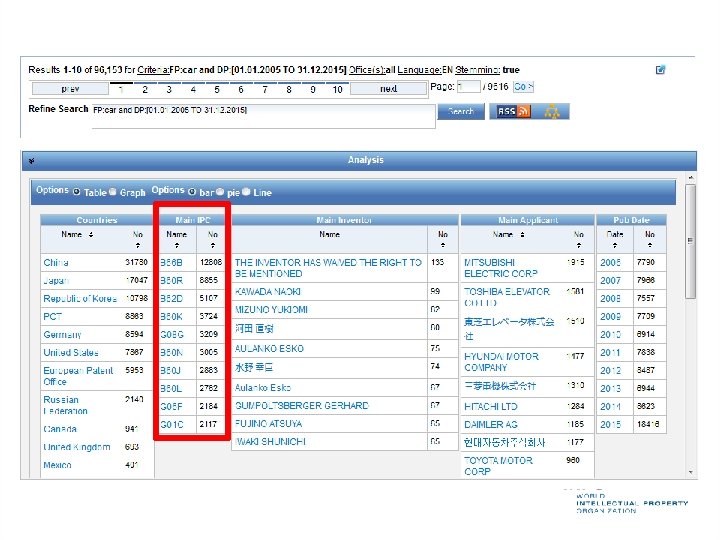The image size is (720, 540).
Task: Open applicant HITACHI LTD link
Action: pyautogui.click(x=490, y=407)
